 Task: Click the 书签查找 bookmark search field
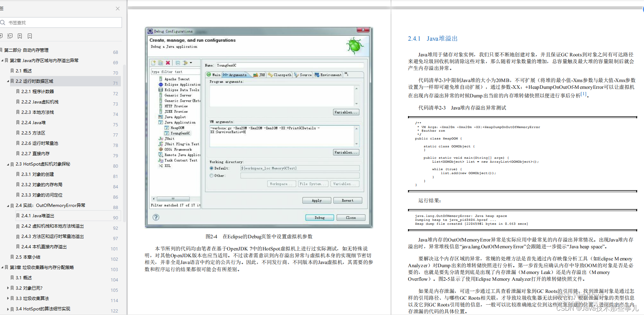pyautogui.click(x=61, y=22)
